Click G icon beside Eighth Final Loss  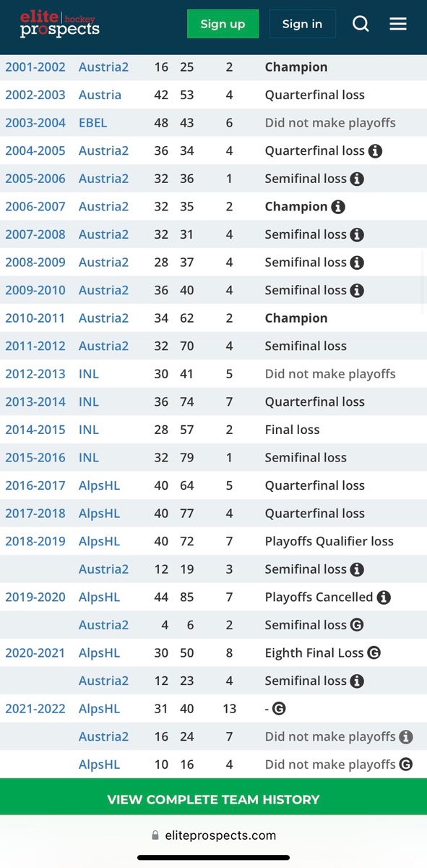374,653
